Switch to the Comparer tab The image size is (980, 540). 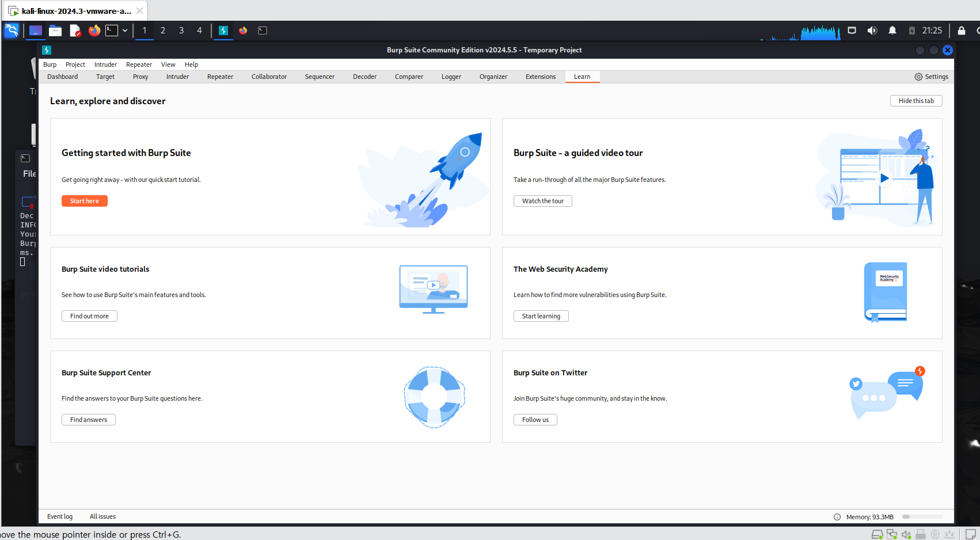click(409, 77)
